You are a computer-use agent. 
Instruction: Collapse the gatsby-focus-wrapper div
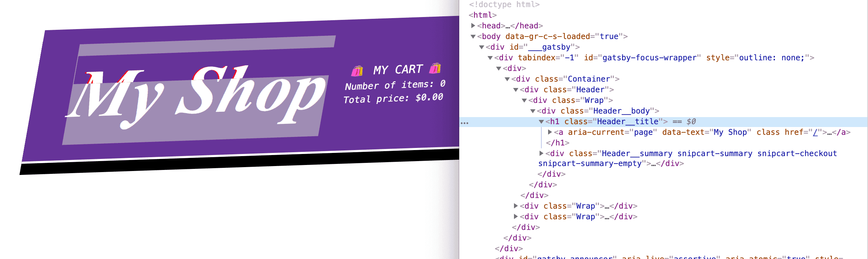[490, 58]
